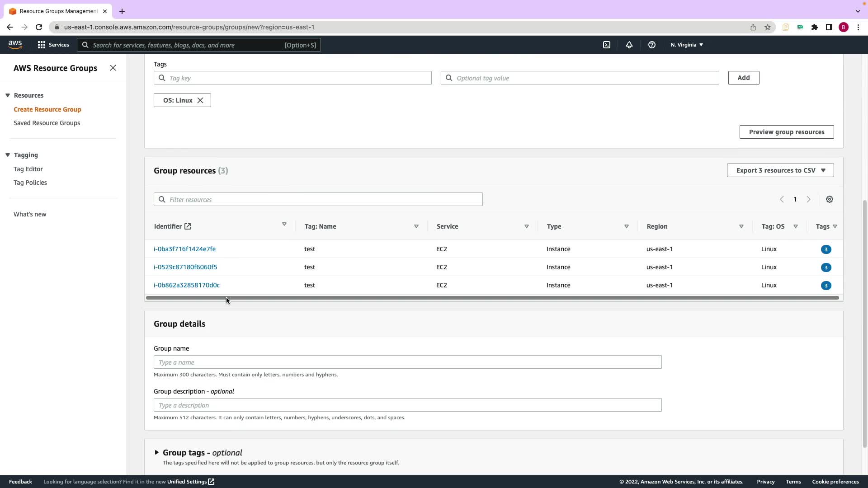This screenshot has height=488, width=868.
Task: Sort by the Service column
Action: pos(526,226)
